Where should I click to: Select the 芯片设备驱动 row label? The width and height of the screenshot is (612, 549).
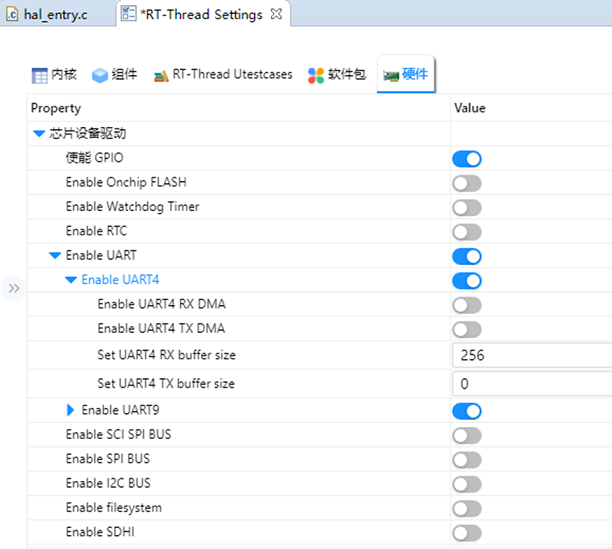(88, 133)
